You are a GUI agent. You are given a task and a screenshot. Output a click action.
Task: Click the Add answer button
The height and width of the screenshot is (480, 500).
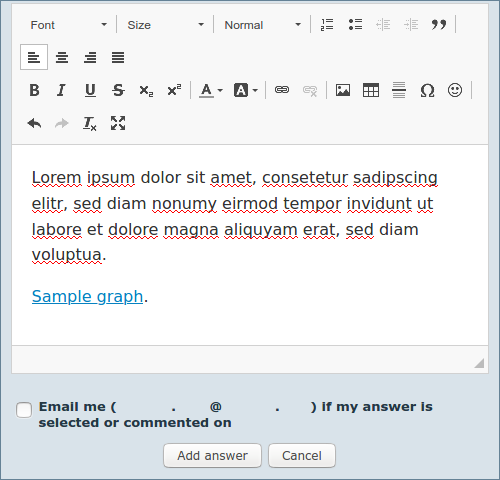212,455
